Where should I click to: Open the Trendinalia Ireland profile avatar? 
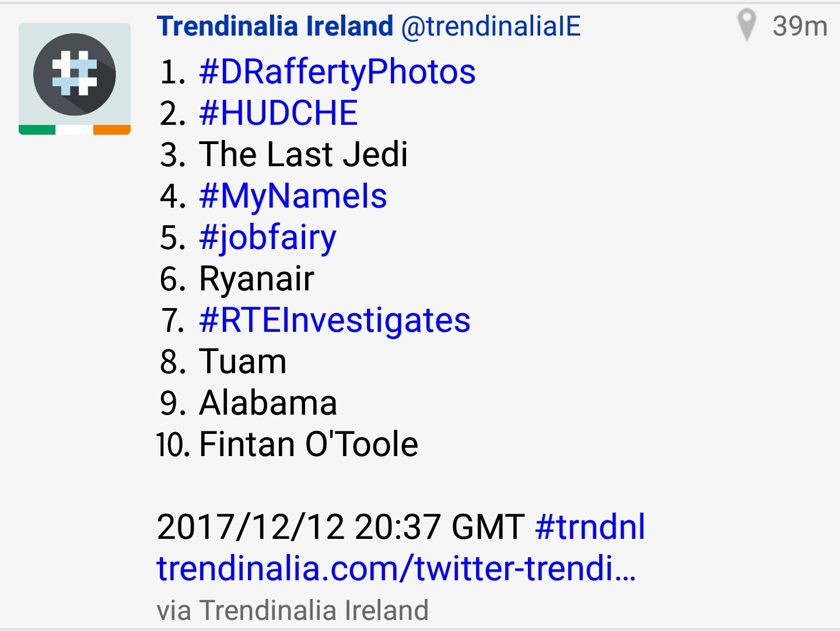tap(75, 79)
